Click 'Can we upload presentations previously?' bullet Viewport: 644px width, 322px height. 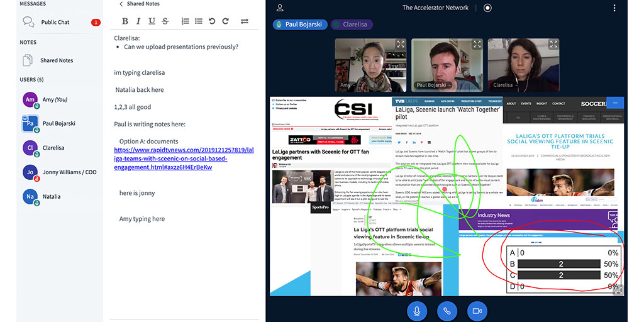181,47
